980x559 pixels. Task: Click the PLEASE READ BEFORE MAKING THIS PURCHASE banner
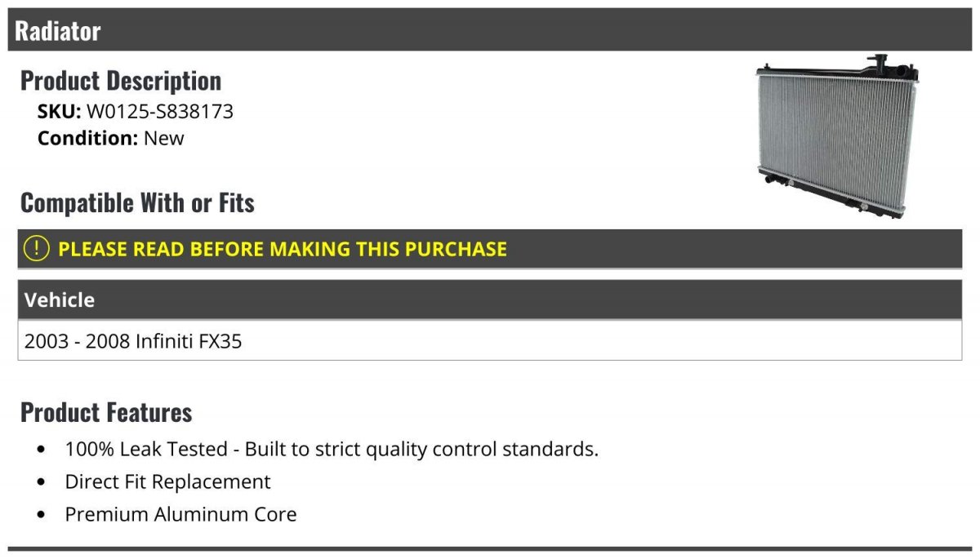(490, 249)
